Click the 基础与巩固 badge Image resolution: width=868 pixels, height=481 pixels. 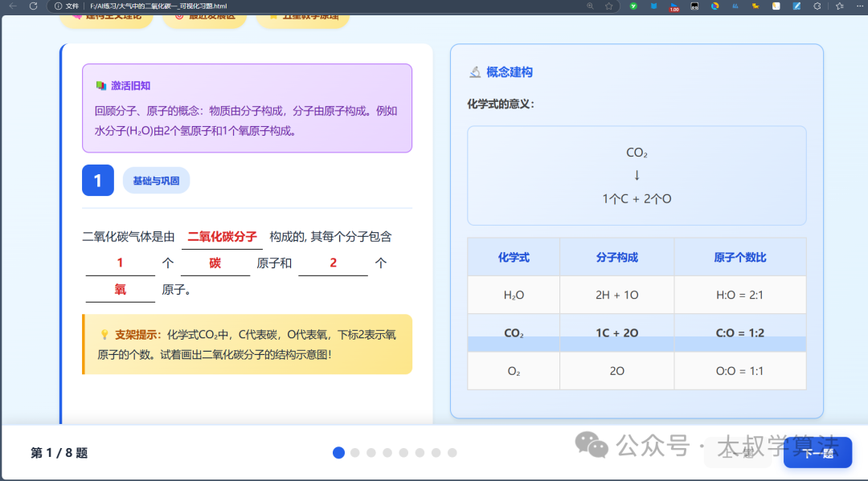point(156,180)
